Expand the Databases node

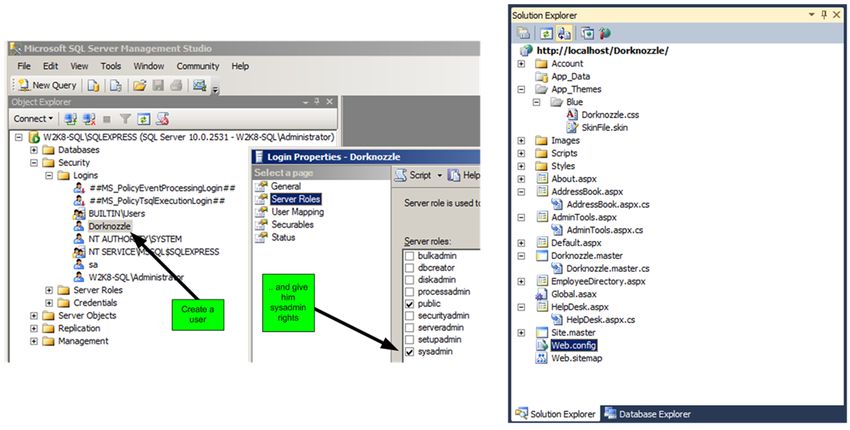[x=34, y=150]
